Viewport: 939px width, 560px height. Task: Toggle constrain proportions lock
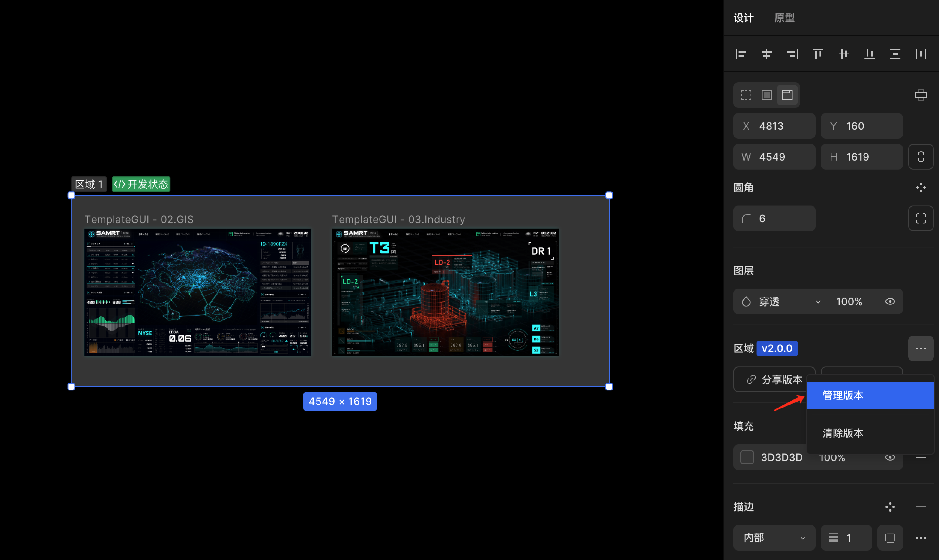coord(921,157)
